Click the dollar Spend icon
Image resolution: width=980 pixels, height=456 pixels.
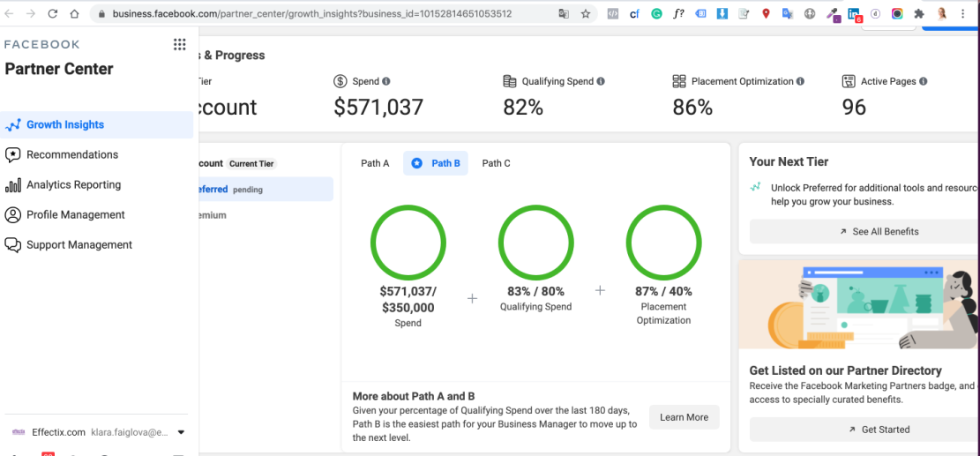[340, 81]
